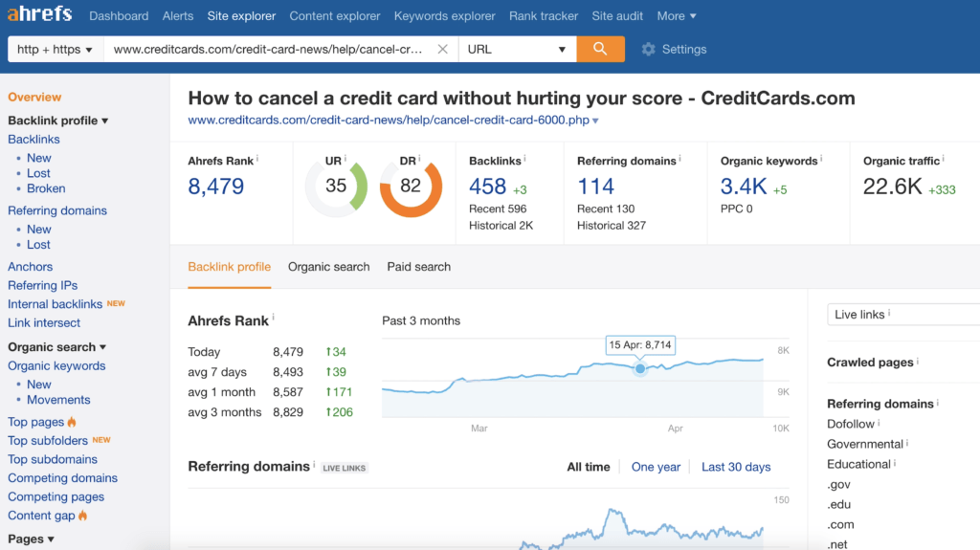Switch to the Organic search tab
The width and height of the screenshot is (980, 550).
point(329,267)
